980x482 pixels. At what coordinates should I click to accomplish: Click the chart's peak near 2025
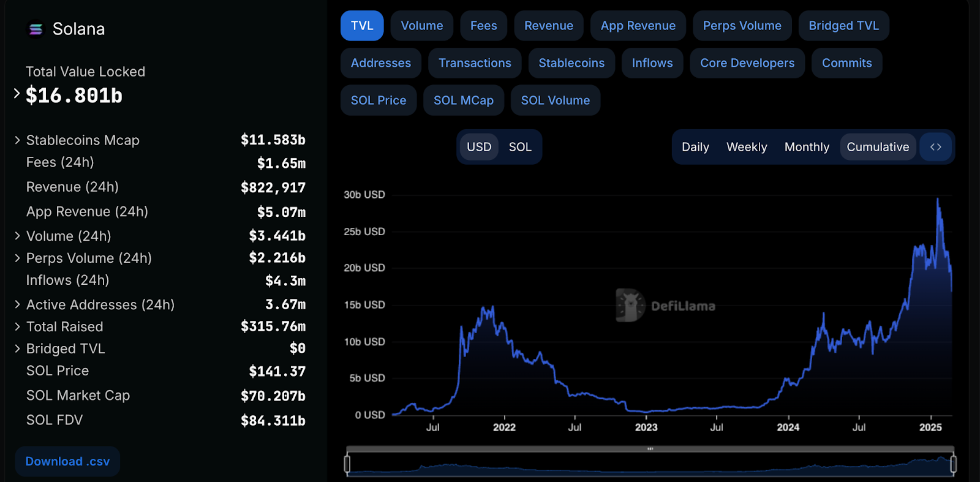(938, 199)
